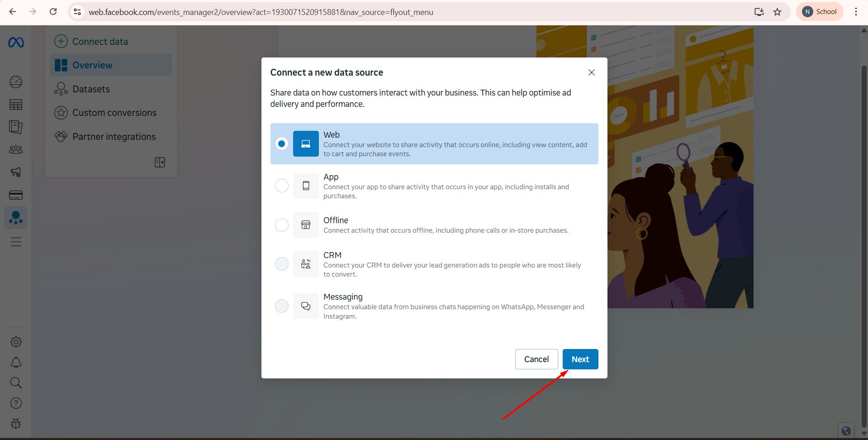Click the Next button
The height and width of the screenshot is (440, 868).
(x=580, y=359)
